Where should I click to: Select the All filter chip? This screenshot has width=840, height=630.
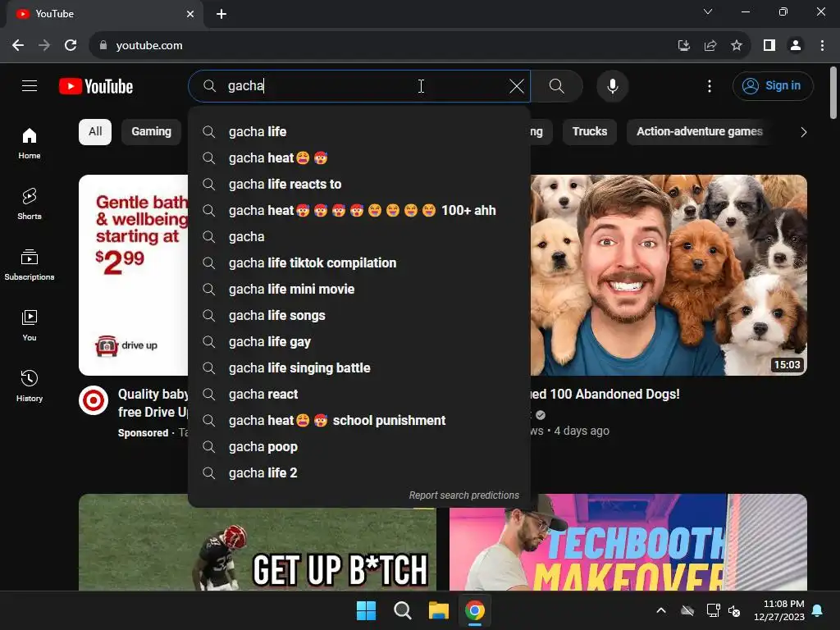95,132
